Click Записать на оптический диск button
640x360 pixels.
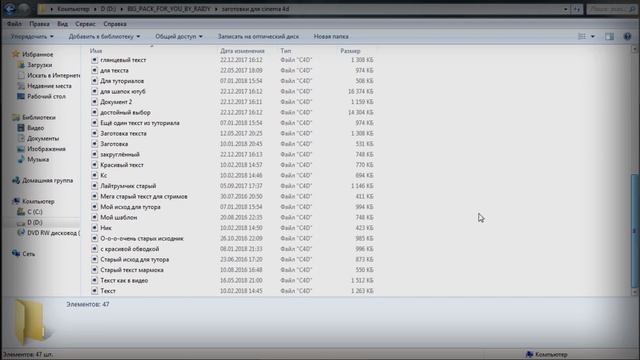coord(258,36)
